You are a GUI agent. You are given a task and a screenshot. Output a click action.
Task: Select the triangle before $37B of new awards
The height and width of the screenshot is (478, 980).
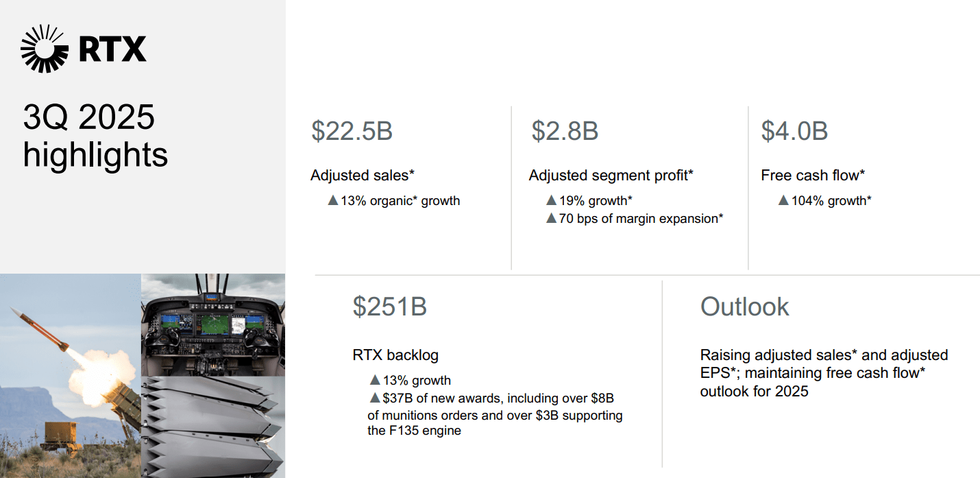(x=375, y=398)
